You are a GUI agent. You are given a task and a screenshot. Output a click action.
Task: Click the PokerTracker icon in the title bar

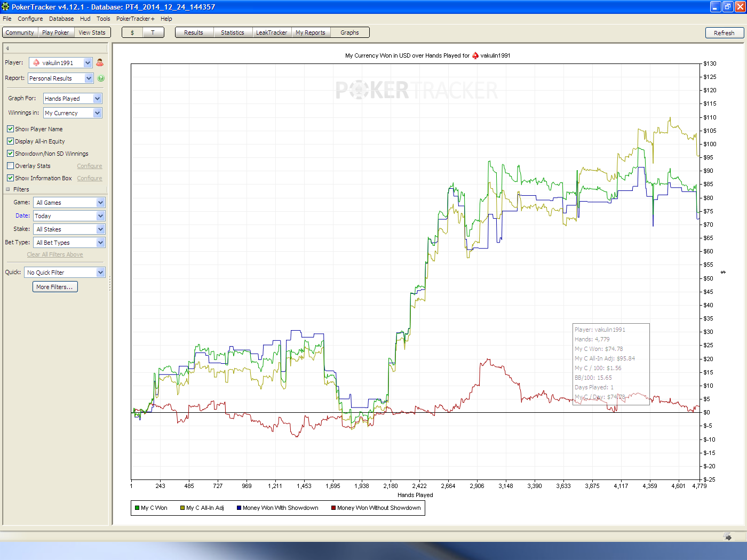5,6
